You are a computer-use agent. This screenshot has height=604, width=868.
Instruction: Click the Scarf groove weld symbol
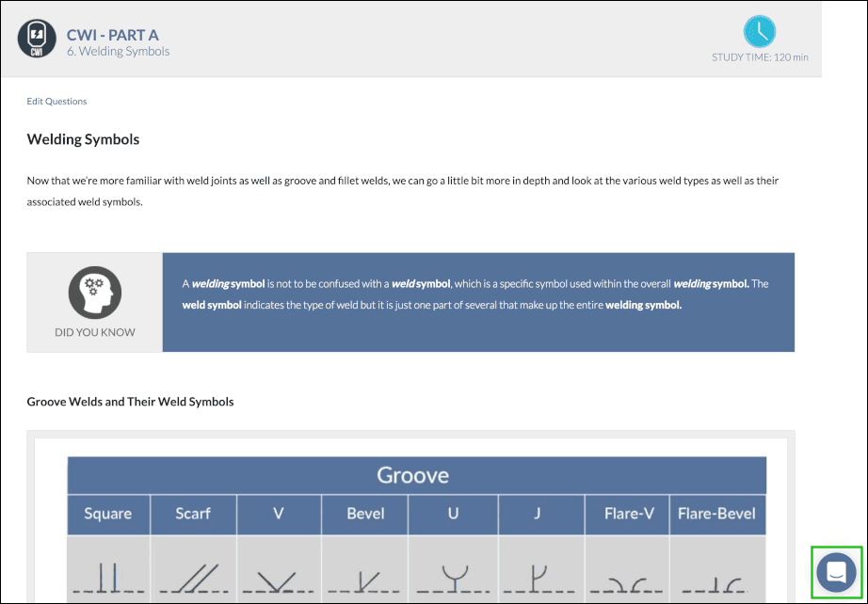pos(192,578)
